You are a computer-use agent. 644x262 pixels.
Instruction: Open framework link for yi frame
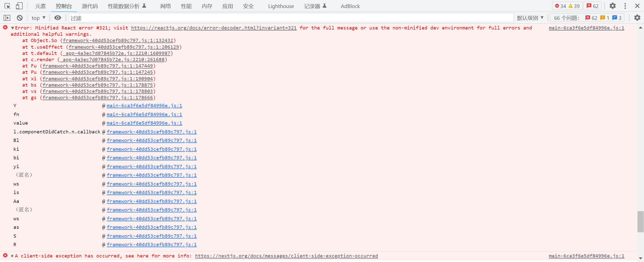(152, 167)
